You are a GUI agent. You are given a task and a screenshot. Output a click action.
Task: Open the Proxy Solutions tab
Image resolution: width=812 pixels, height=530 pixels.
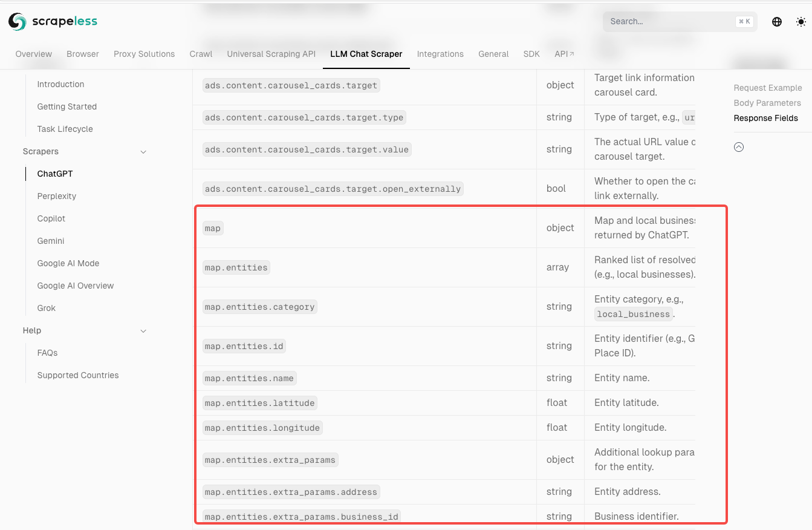144,54
